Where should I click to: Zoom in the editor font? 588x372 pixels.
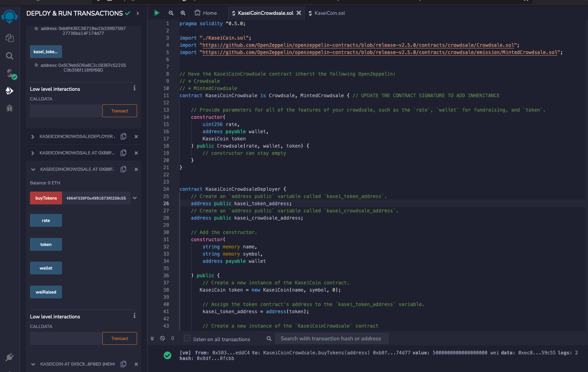(x=183, y=13)
